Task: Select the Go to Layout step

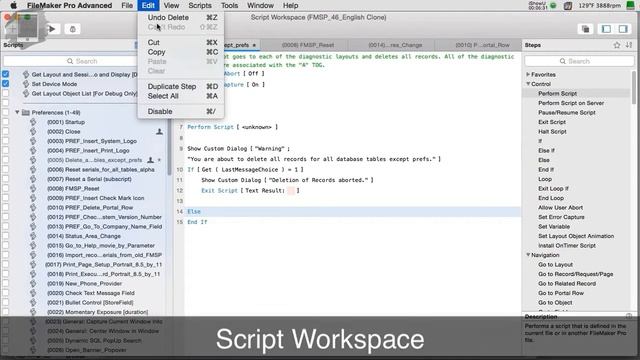Action: (x=555, y=264)
